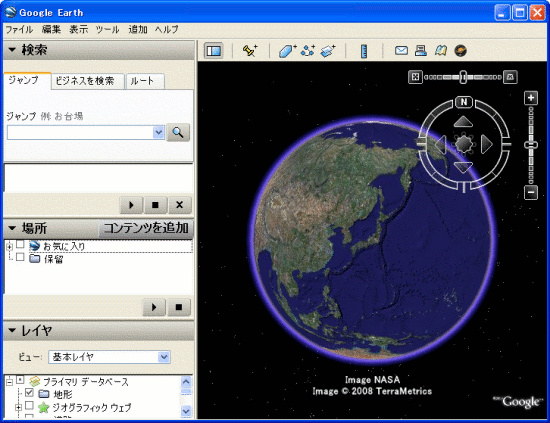Click the Google Earth title bar icon
This screenshot has width=550, height=423.
[x=11, y=12]
